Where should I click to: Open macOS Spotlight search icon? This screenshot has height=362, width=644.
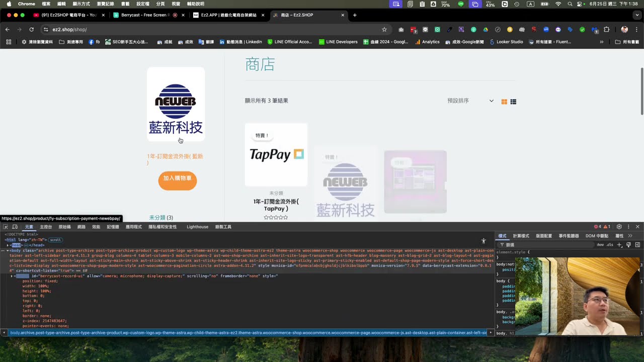[x=570, y=4]
